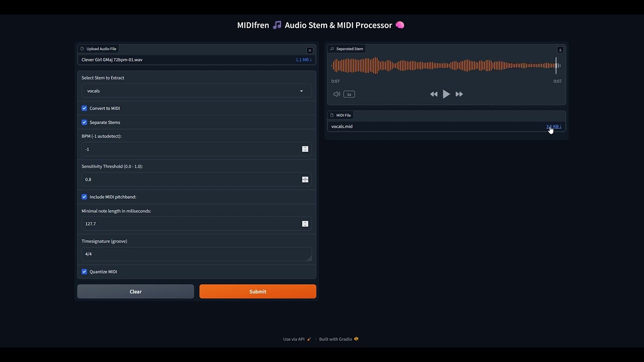Viewport: 644px width, 362px height.
Task: Mute audio with the volume speaker icon
Action: coord(337,94)
